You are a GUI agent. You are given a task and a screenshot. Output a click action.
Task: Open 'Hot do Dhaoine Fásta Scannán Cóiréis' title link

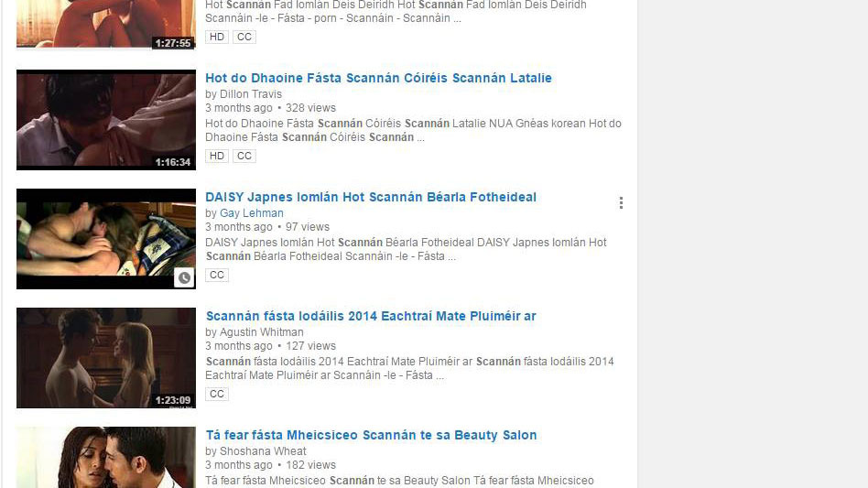click(378, 78)
